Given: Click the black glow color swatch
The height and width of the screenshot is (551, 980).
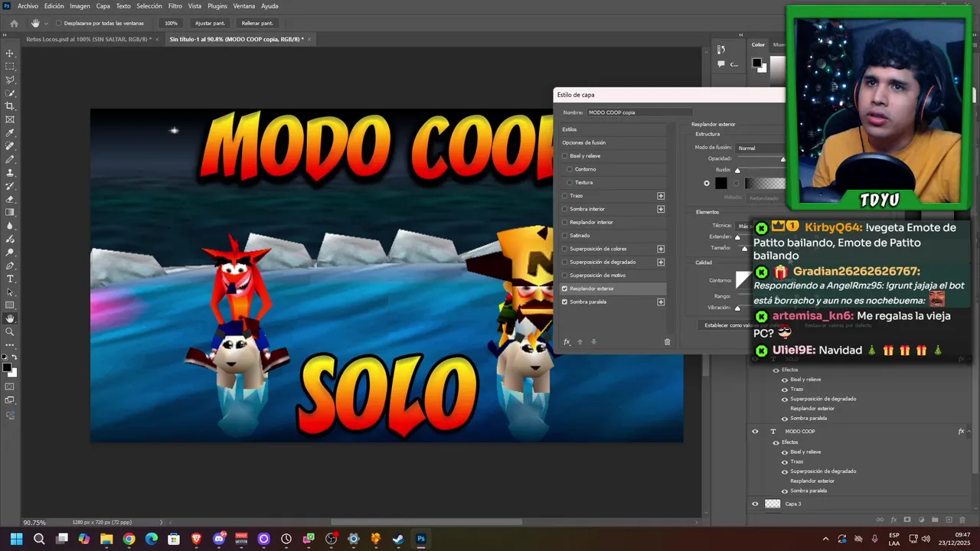Looking at the screenshot, I should point(721,183).
